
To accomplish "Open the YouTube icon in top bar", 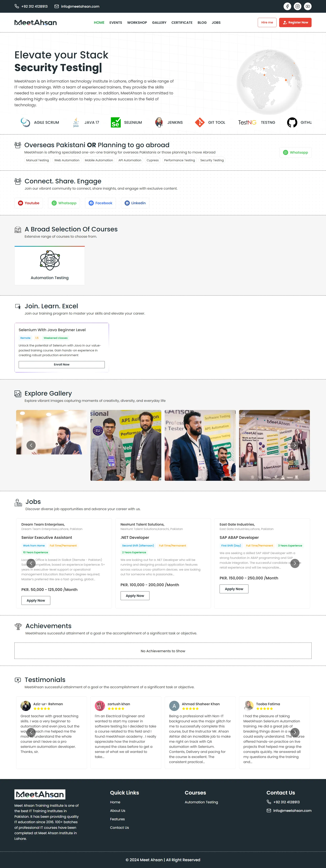I will [308, 6].
